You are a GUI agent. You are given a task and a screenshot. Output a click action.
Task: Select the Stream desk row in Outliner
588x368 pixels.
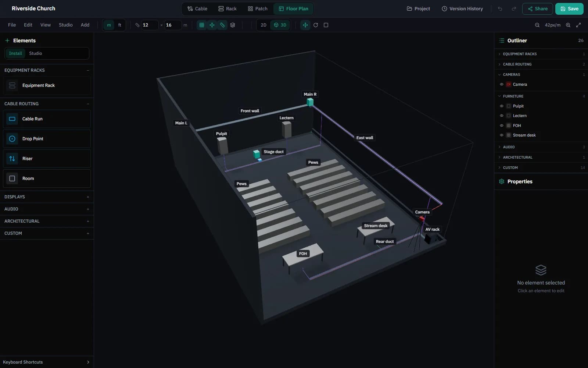pos(541,135)
